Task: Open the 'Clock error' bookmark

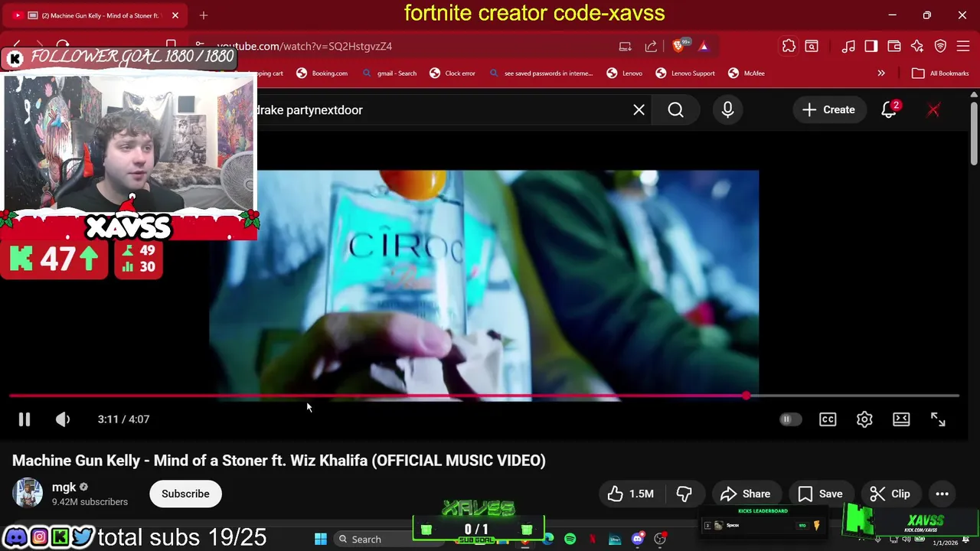Action: pos(452,73)
